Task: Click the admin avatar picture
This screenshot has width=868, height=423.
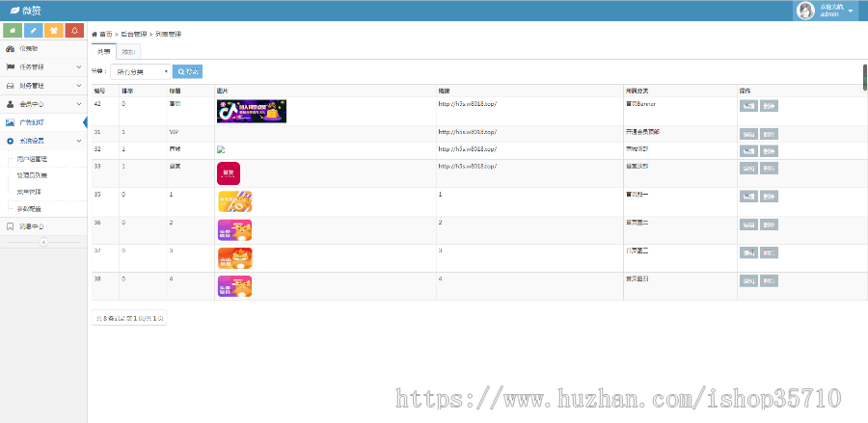Action: tap(805, 11)
